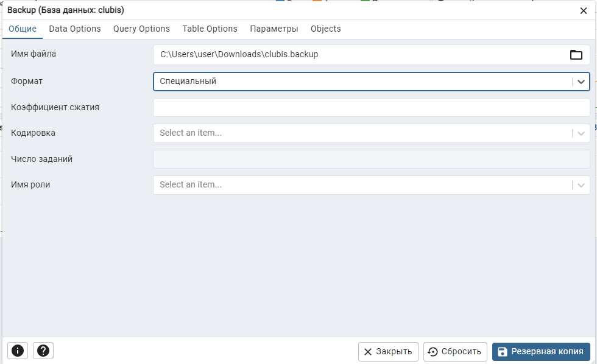Open the file browser folder icon
This screenshot has width=597, height=364.
pos(576,55)
